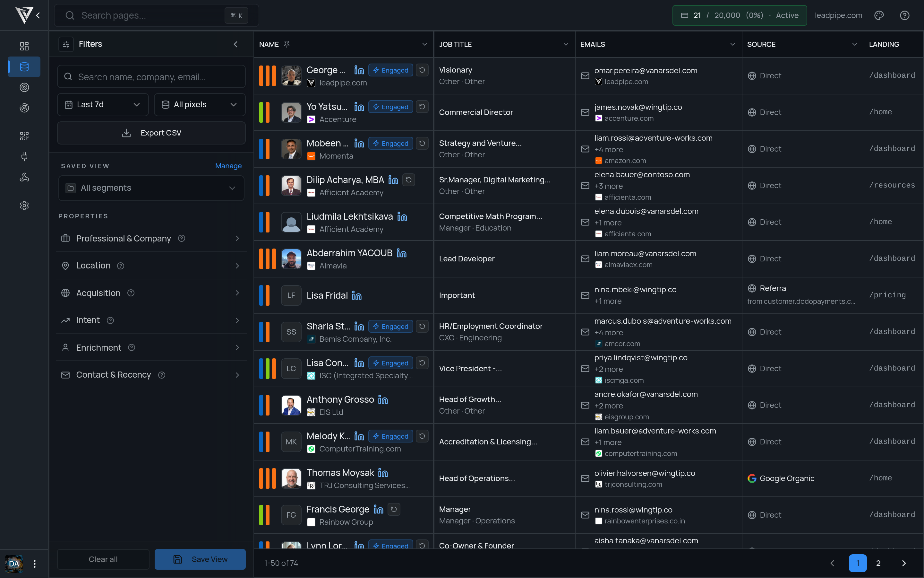Open the All segments saved view dropdown
Image resolution: width=924 pixels, height=578 pixels.
click(x=151, y=188)
